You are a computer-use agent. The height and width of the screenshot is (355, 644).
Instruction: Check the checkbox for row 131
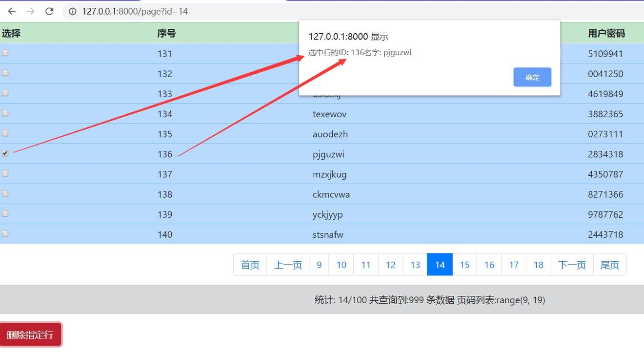pos(5,53)
